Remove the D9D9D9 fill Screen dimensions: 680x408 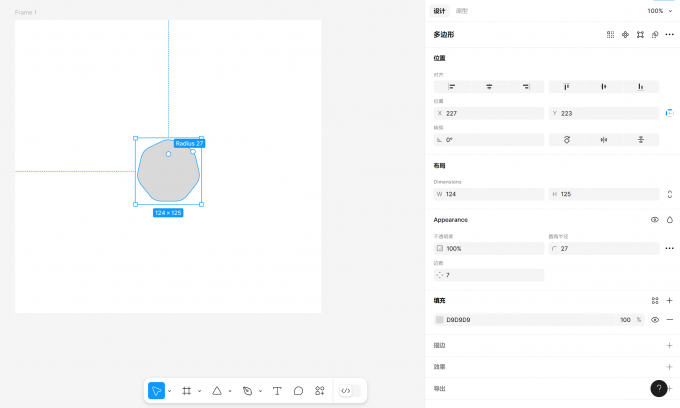click(x=670, y=320)
